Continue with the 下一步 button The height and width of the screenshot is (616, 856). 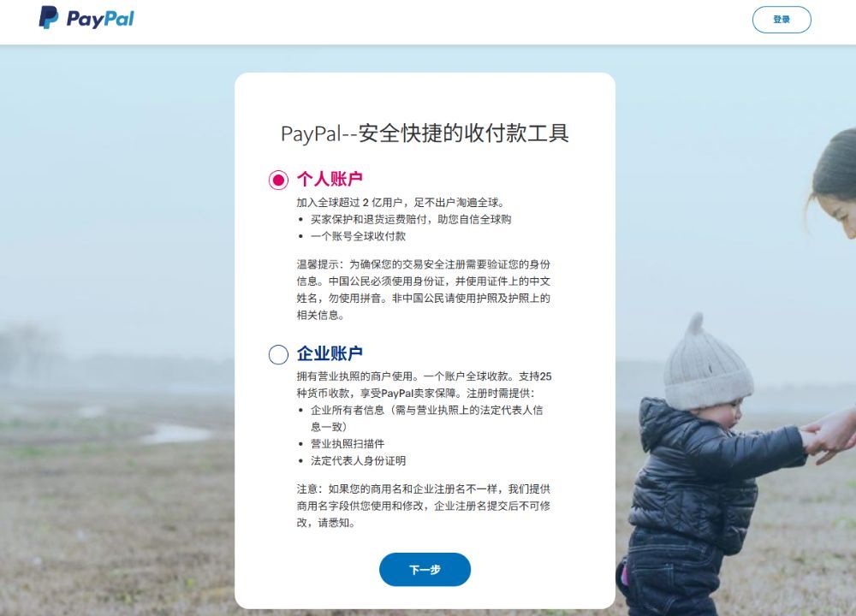coord(425,570)
